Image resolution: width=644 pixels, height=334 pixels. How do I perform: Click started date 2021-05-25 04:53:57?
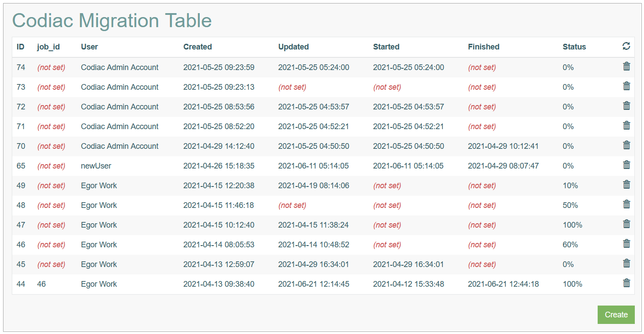pyautogui.click(x=408, y=107)
